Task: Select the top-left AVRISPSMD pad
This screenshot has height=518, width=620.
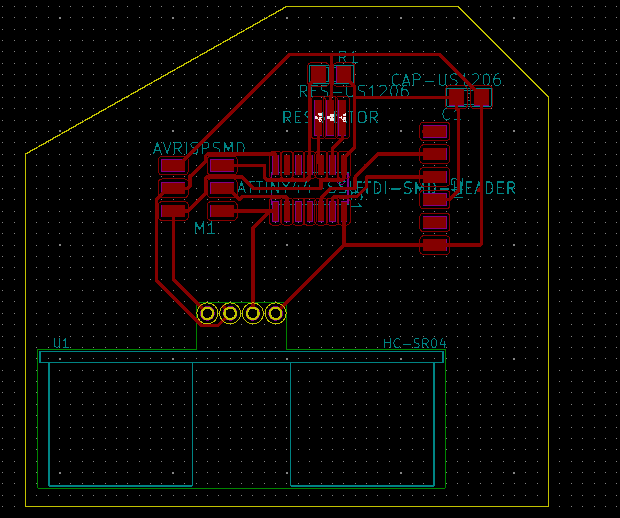Action: click(173, 165)
